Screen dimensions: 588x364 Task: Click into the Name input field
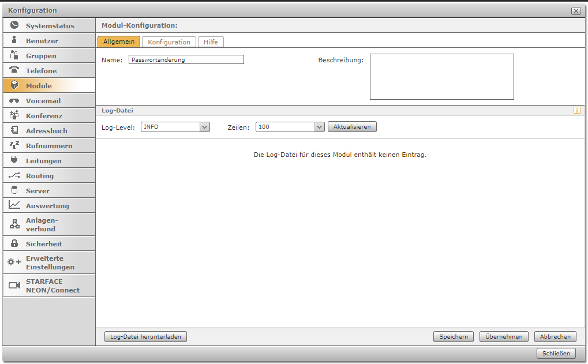[186, 59]
